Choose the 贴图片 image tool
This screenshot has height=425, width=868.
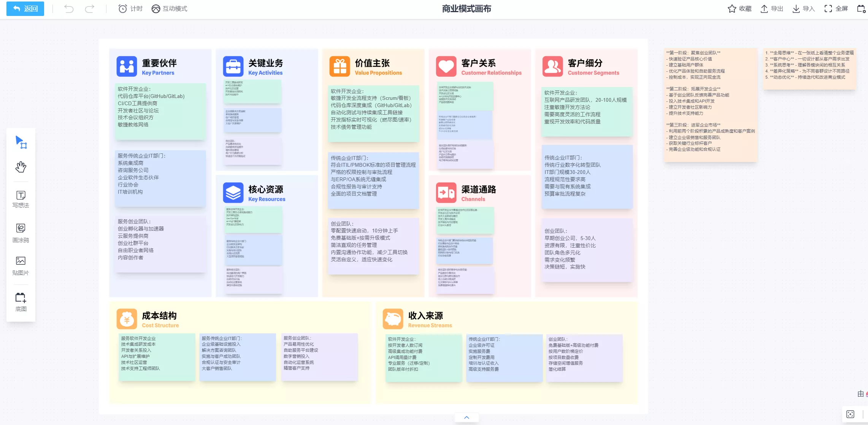pos(21,265)
